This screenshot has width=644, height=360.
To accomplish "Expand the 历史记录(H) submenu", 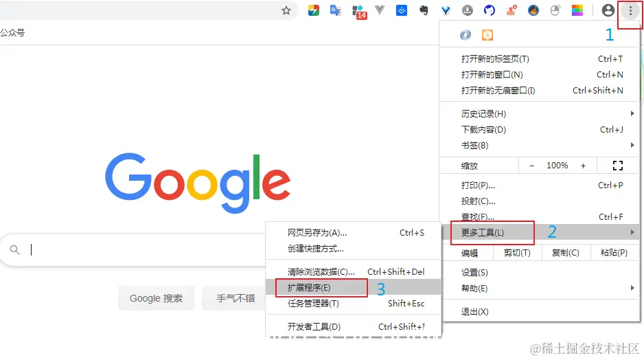I will [x=539, y=114].
